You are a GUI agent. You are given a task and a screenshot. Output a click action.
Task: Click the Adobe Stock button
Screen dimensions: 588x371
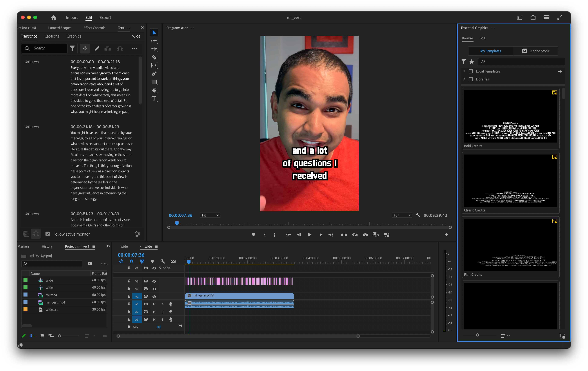click(x=535, y=51)
